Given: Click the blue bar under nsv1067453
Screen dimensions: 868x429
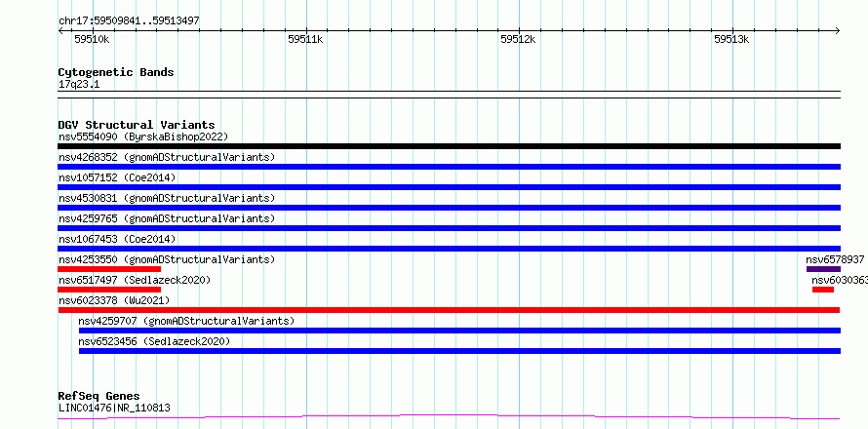Looking at the screenshot, I should [x=449, y=249].
